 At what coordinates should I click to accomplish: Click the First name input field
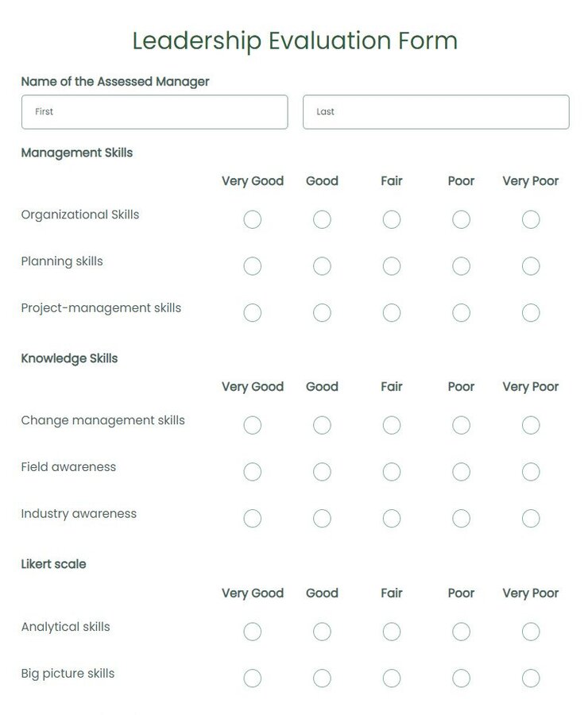coord(154,112)
